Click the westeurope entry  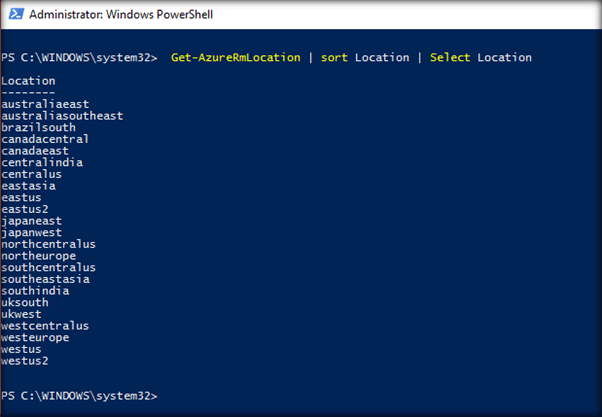[35, 338]
